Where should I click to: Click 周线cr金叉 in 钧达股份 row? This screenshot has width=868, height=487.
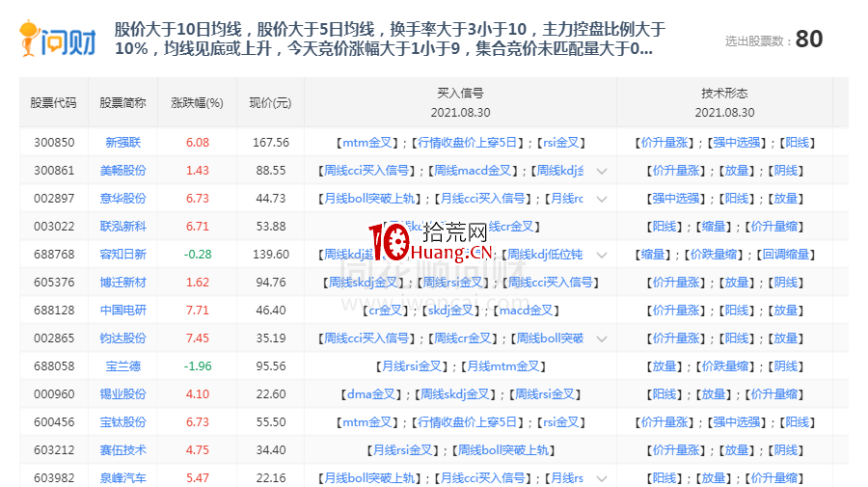pyautogui.click(x=462, y=338)
